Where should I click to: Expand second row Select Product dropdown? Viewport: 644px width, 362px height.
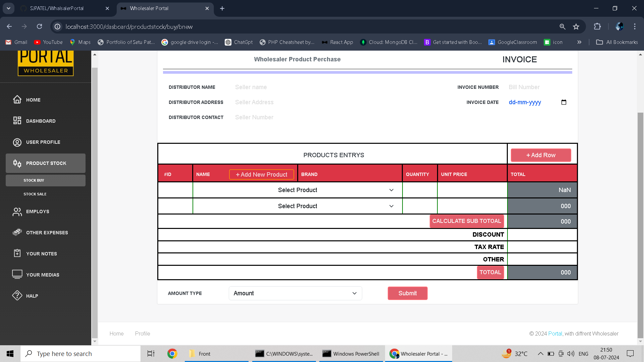point(297,206)
